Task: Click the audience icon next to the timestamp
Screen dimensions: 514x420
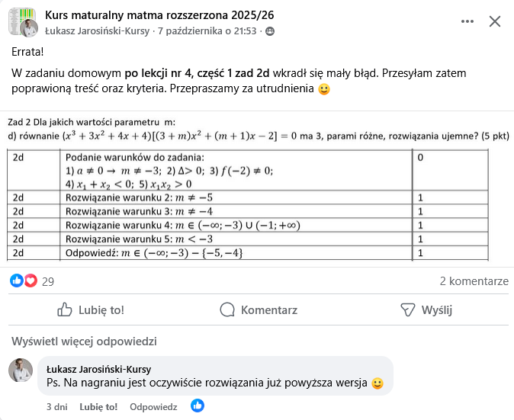Action: (x=269, y=31)
